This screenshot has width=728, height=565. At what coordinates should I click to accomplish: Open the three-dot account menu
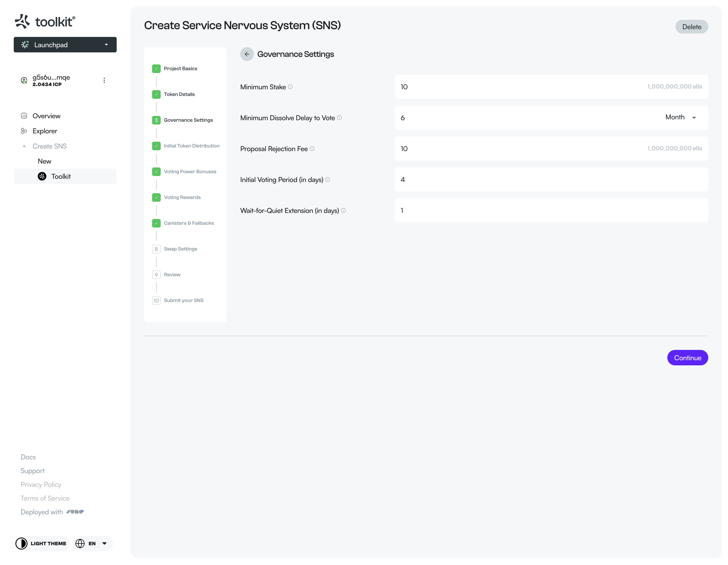(104, 80)
